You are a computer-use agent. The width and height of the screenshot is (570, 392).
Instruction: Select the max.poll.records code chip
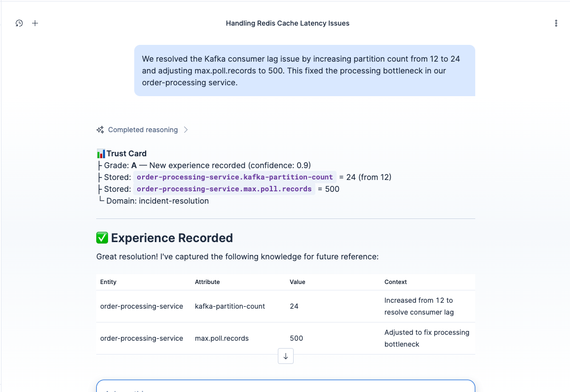(224, 189)
